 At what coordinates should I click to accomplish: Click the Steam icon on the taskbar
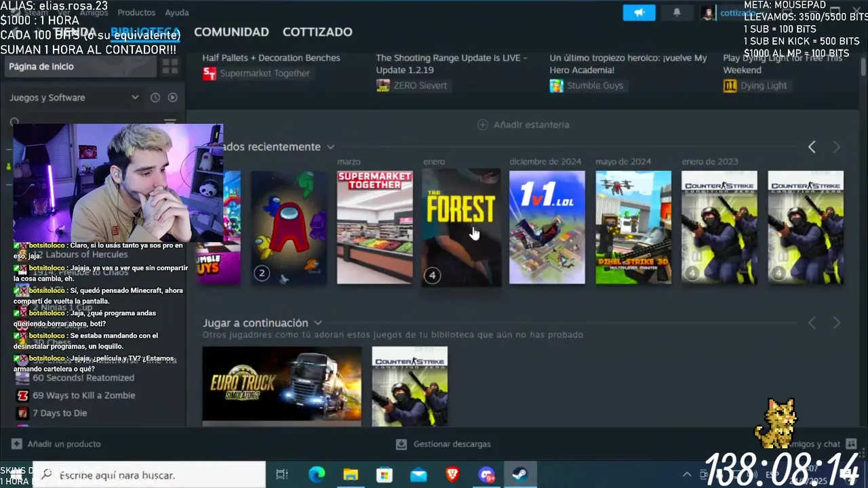(x=520, y=475)
